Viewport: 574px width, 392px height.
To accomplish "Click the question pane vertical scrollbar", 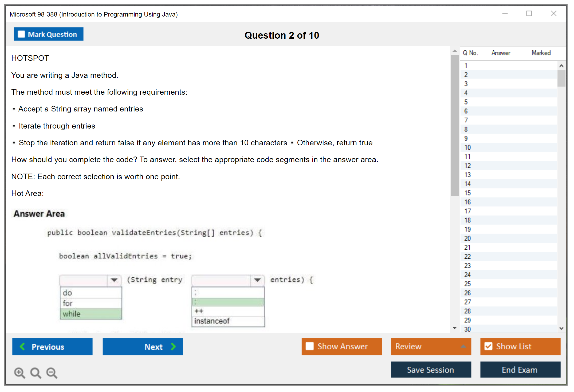I will (454, 125).
